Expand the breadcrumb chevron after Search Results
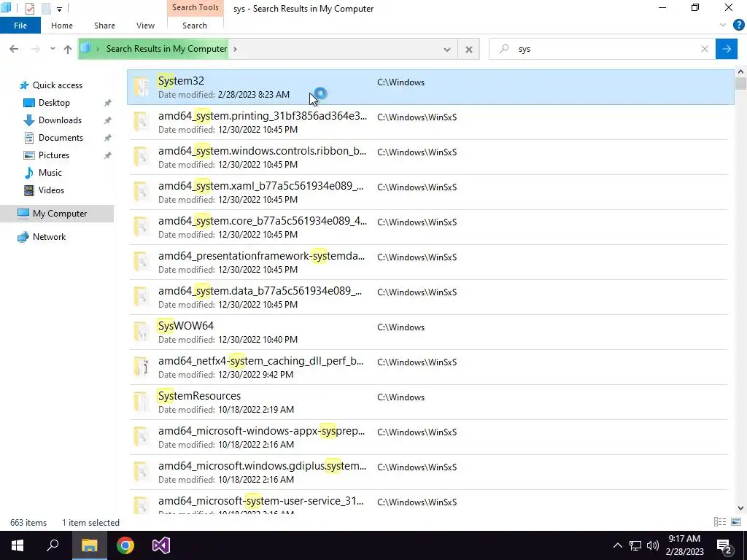This screenshot has height=560, width=747. [235, 49]
